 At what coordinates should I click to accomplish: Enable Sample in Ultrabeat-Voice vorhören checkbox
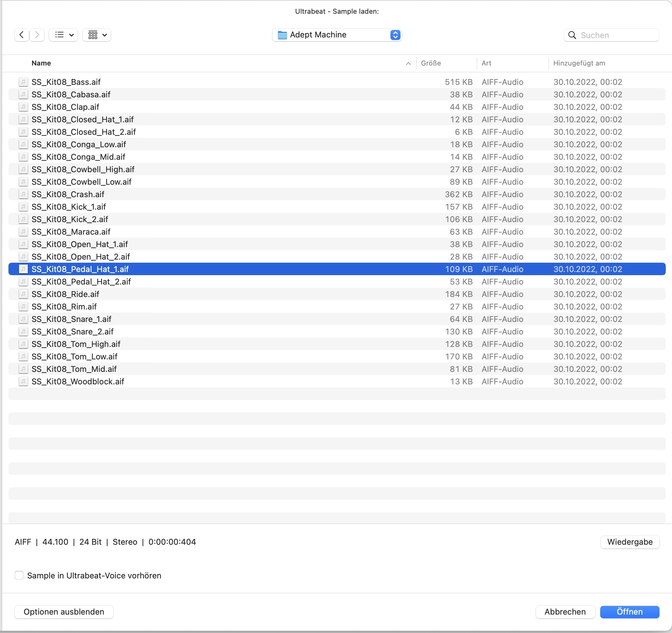click(x=19, y=575)
